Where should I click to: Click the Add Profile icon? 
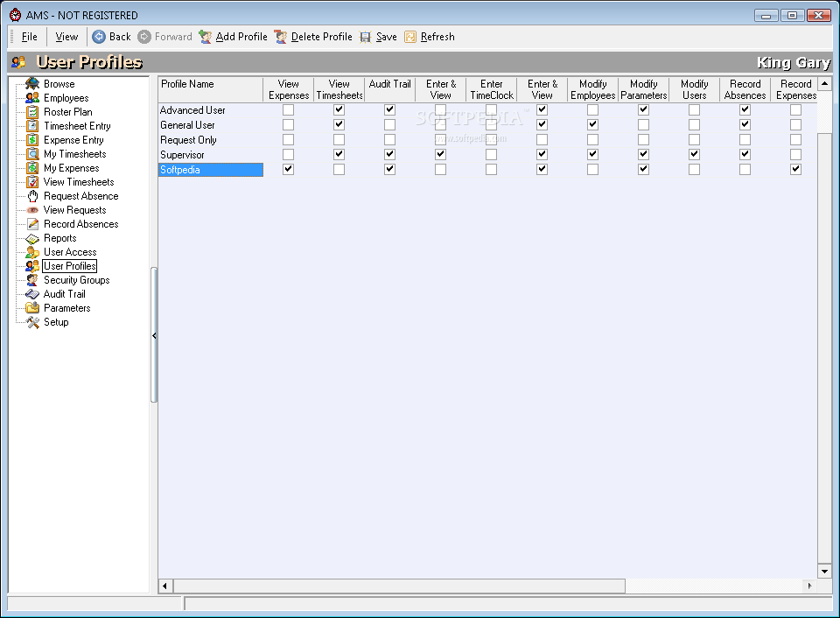click(x=205, y=37)
